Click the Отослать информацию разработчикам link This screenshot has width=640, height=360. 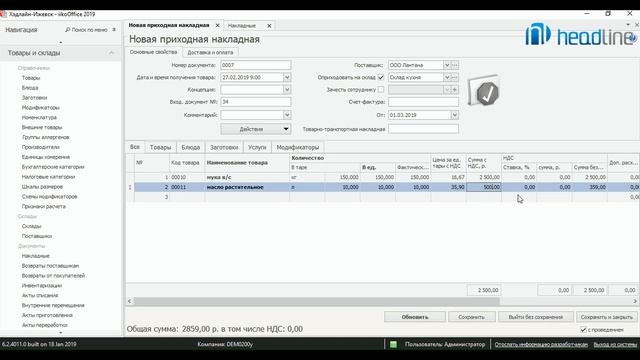[541, 344]
